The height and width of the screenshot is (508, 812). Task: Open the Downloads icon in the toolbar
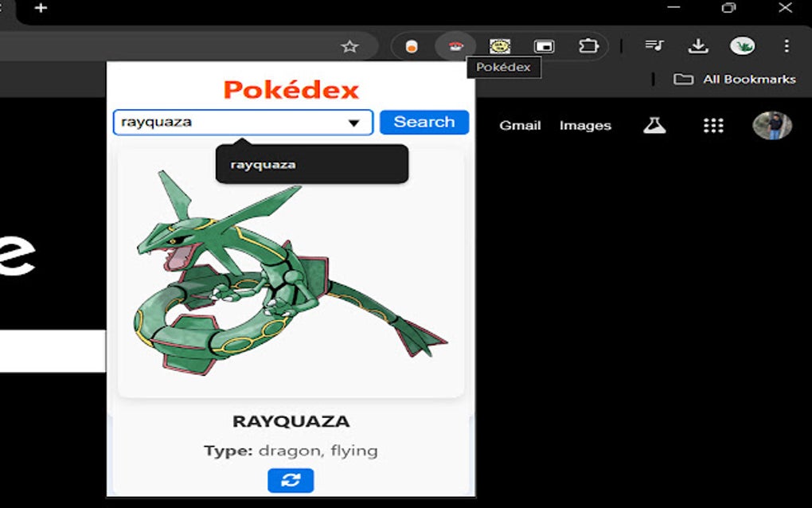[698, 45]
